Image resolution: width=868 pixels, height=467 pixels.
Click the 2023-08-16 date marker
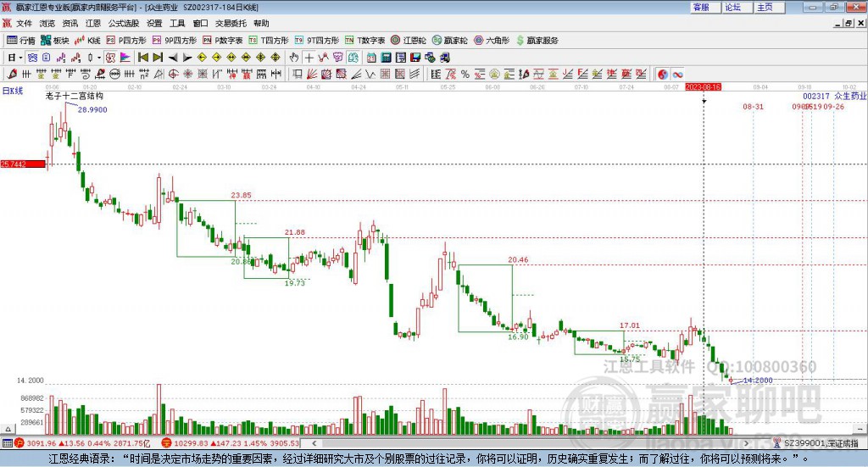pos(703,87)
